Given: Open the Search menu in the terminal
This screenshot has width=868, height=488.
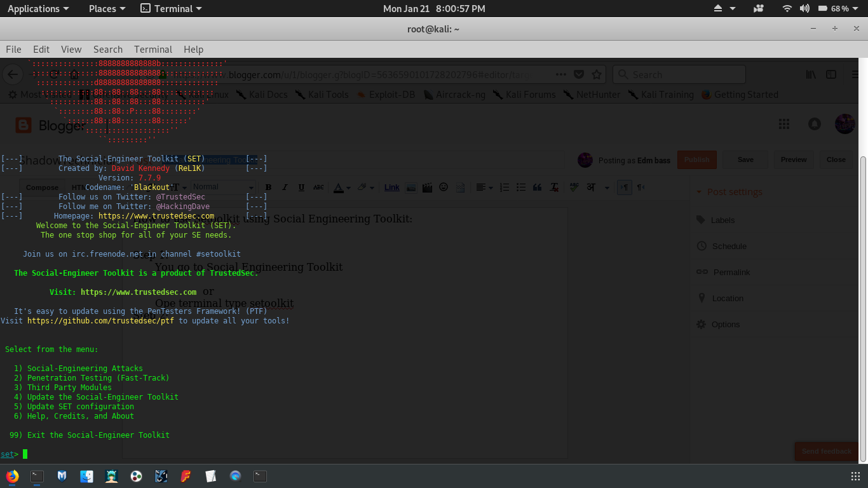Looking at the screenshot, I should coord(108,49).
